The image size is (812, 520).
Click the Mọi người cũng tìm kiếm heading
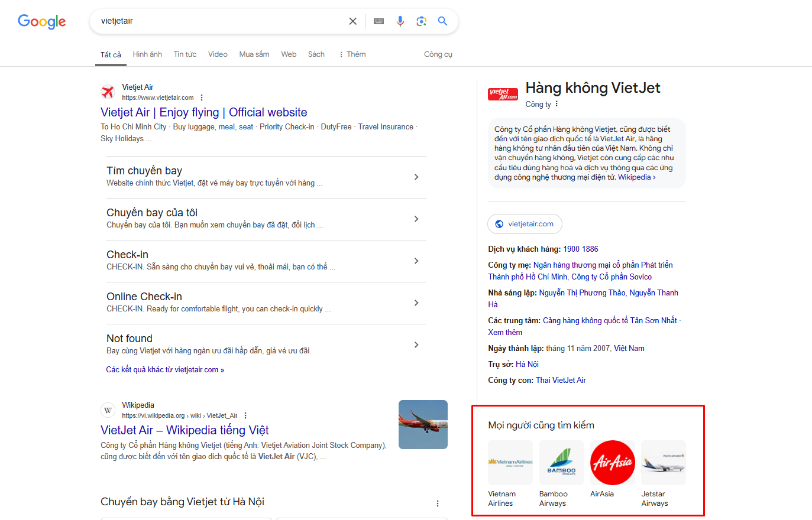click(x=541, y=425)
